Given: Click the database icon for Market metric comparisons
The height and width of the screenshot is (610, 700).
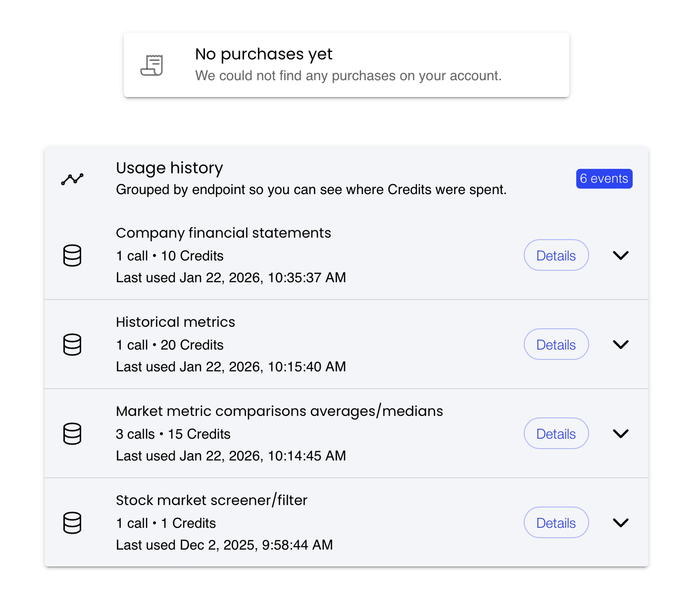Looking at the screenshot, I should (72, 434).
